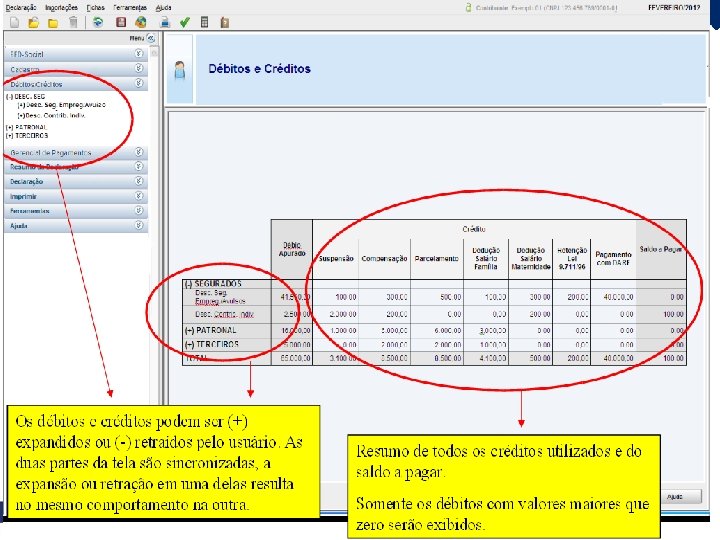This screenshot has height=540, width=720.
Task: Toggle the Débitos/Créditos panel chevron
Action: pos(139,83)
